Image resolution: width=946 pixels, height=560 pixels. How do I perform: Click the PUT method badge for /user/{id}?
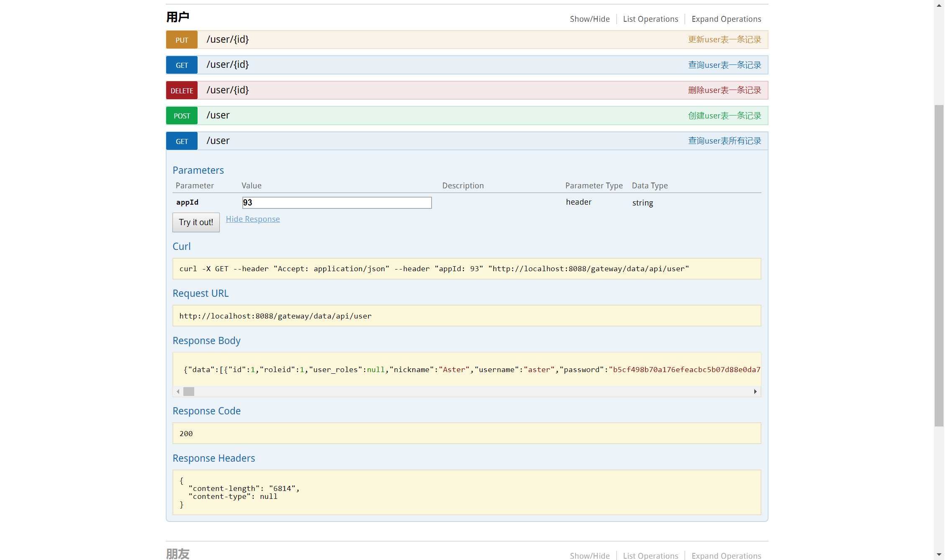click(x=182, y=40)
